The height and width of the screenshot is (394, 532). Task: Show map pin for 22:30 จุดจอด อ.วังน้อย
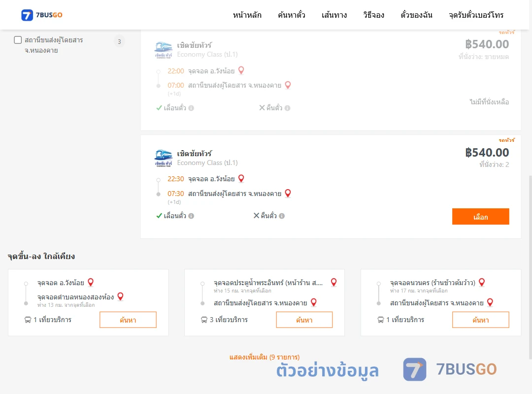[241, 178]
